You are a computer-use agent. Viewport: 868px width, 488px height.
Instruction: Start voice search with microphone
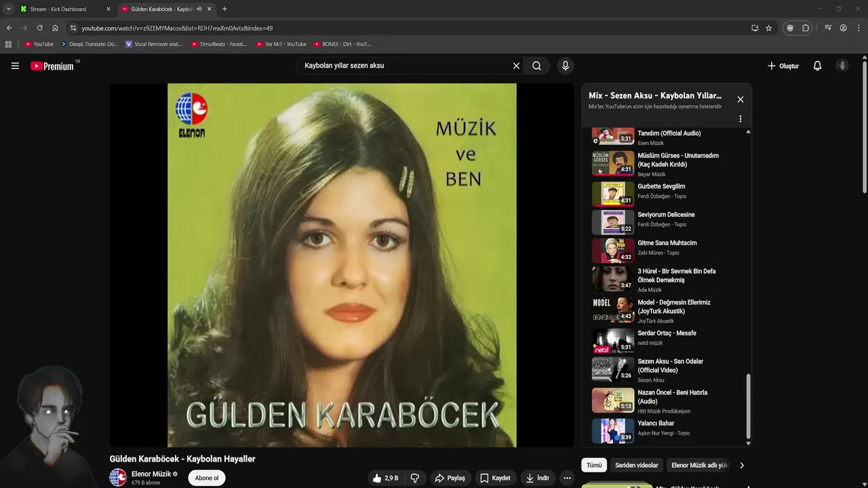tap(565, 66)
